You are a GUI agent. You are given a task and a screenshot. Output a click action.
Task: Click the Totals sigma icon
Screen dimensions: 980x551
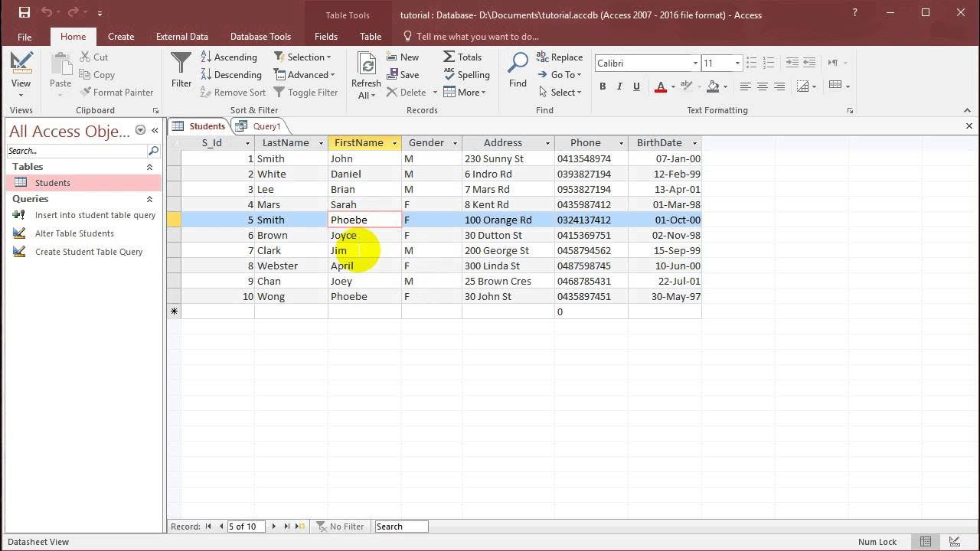[x=449, y=57]
